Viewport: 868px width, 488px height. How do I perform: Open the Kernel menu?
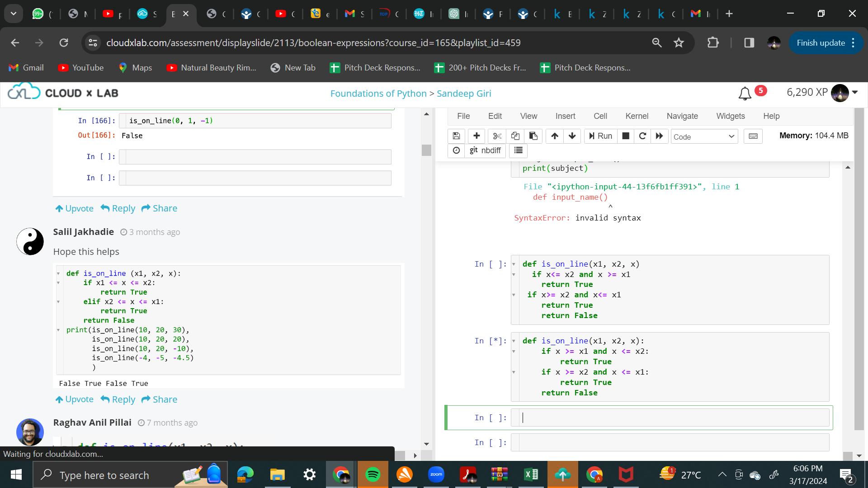(637, 116)
